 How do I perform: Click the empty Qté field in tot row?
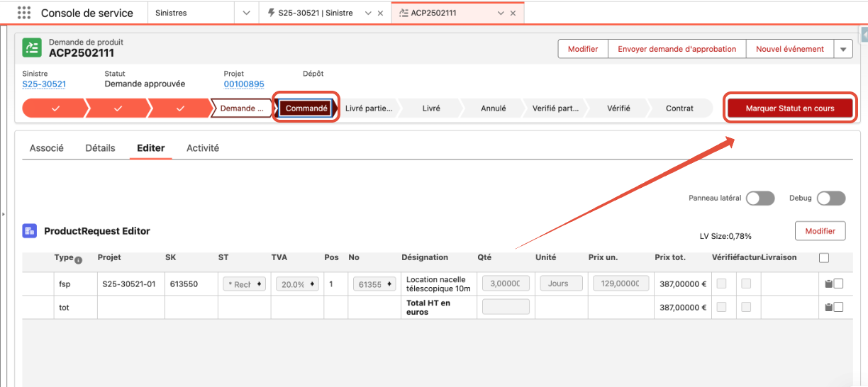[506, 307]
